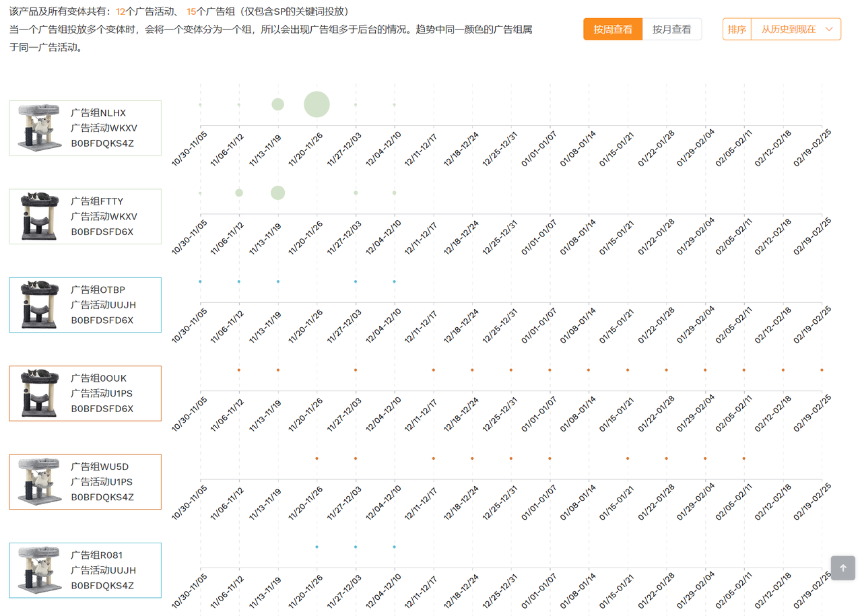Click the 排序 label box
This screenshot has width=862, height=616.
tap(737, 29)
